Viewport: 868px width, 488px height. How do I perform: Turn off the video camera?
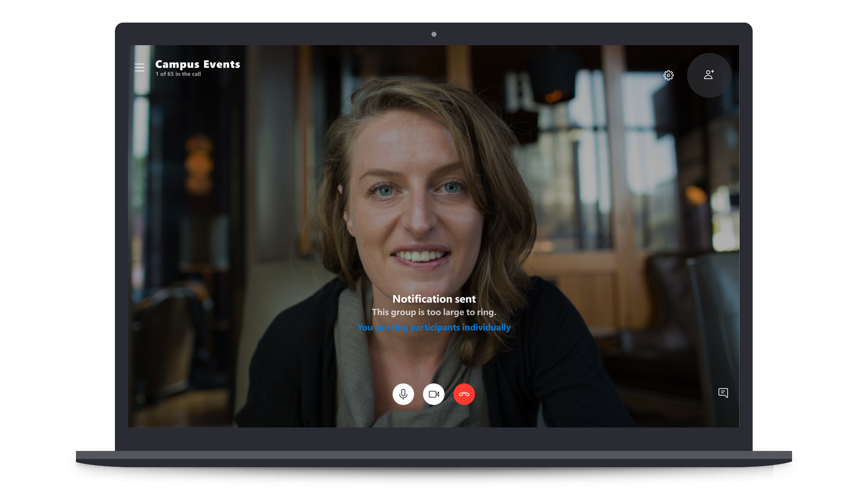coord(434,394)
